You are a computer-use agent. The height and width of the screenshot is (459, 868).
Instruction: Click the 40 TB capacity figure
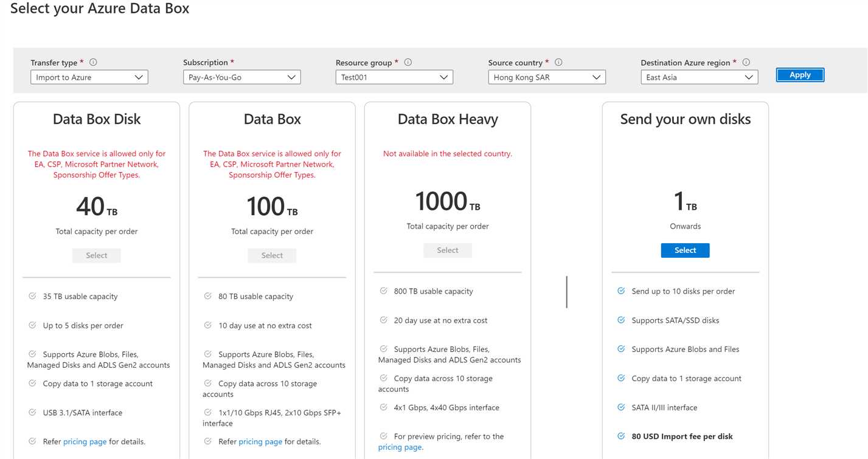tap(97, 207)
